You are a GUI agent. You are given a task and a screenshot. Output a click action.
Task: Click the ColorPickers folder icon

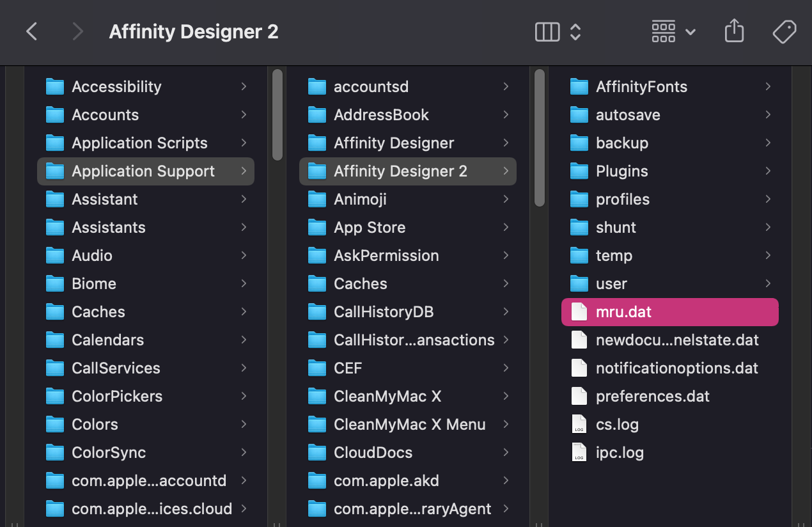click(56, 396)
